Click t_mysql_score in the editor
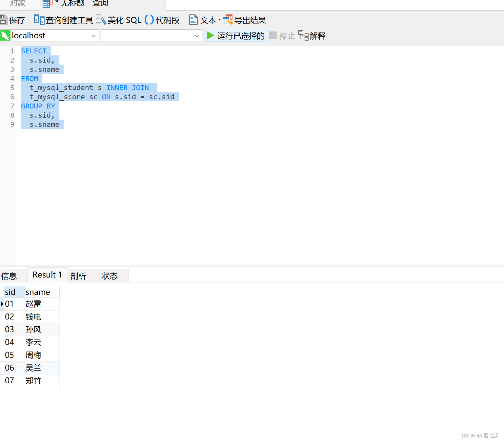The width and height of the screenshot is (504, 441). [57, 97]
